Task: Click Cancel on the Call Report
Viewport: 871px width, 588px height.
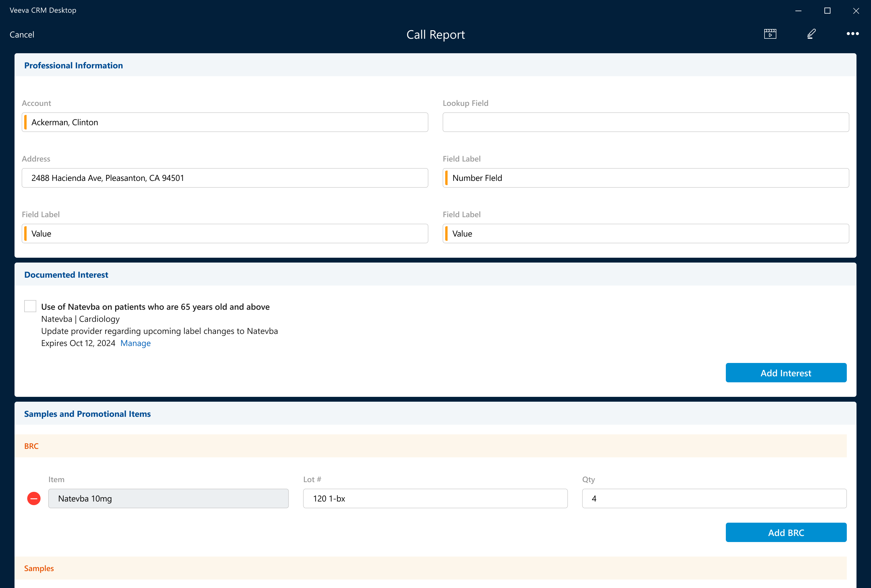Action: (22, 34)
